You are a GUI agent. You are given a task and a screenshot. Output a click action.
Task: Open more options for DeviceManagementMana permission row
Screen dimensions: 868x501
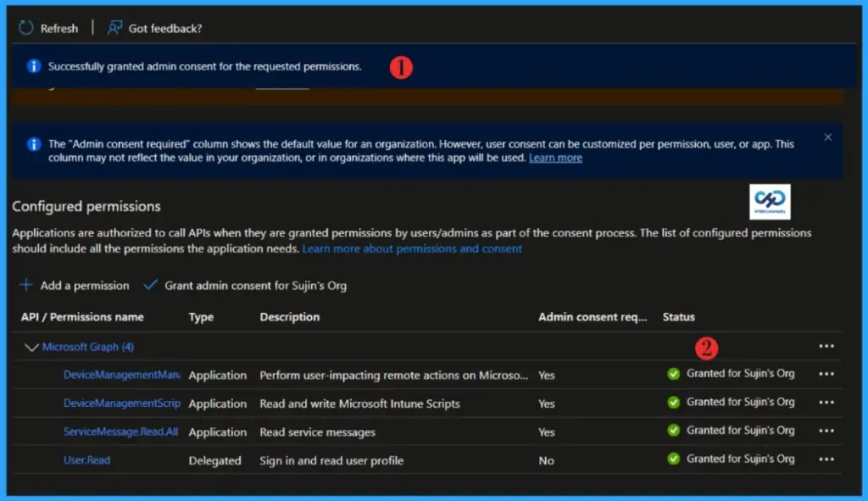[826, 374]
